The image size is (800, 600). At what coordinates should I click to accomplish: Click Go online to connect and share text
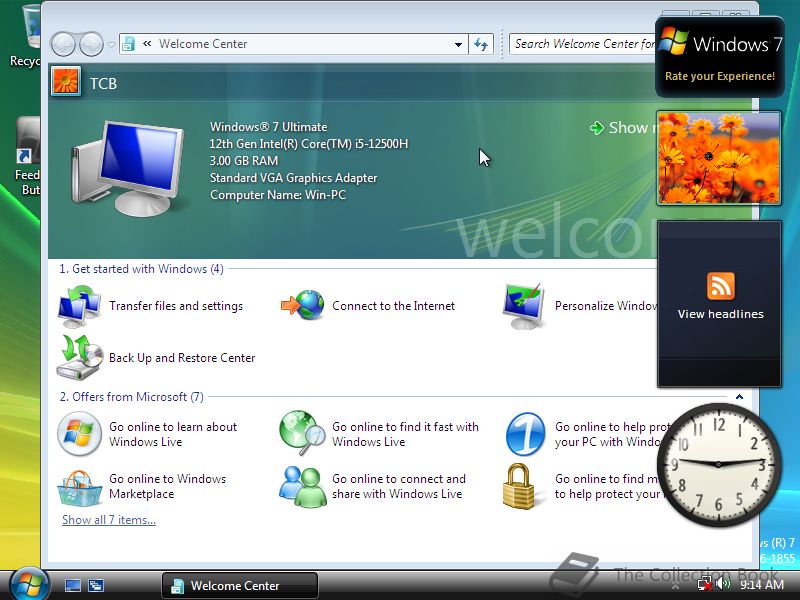pos(398,486)
